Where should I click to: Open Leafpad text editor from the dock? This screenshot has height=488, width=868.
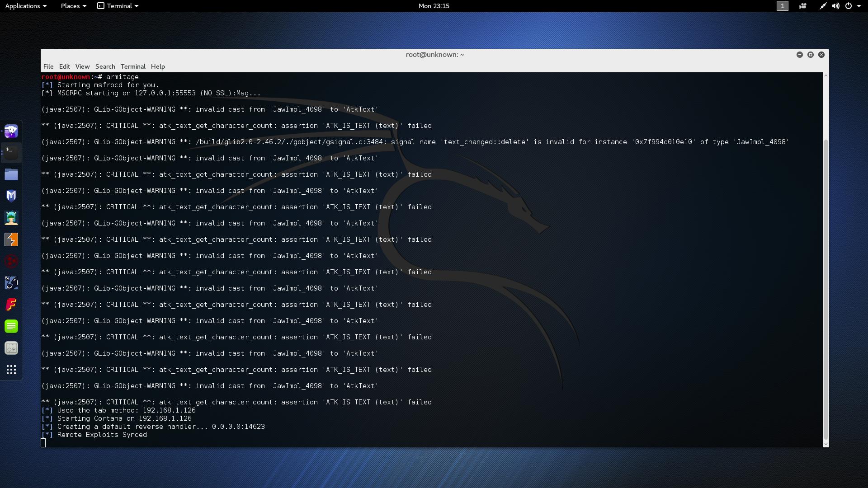[11, 326]
